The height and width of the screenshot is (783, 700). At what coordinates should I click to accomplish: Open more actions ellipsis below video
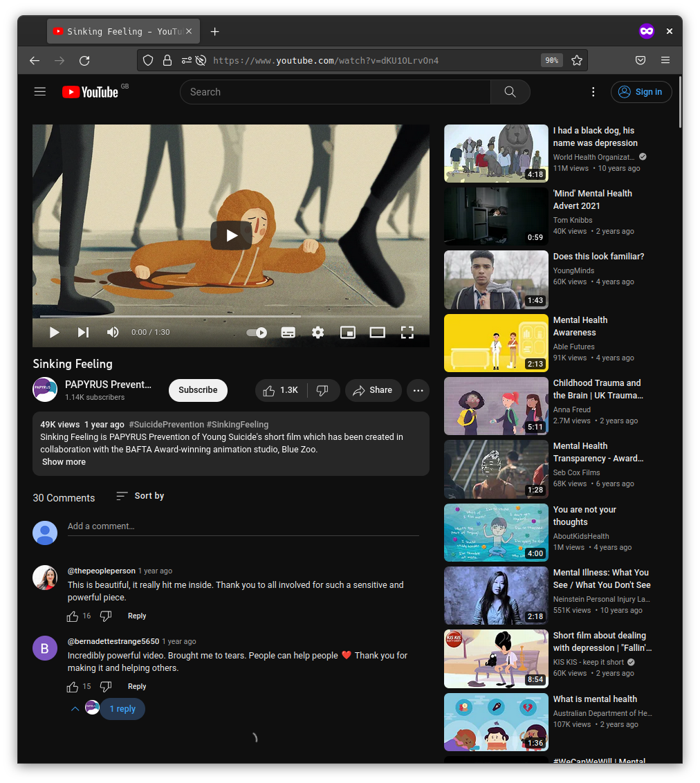pos(418,391)
